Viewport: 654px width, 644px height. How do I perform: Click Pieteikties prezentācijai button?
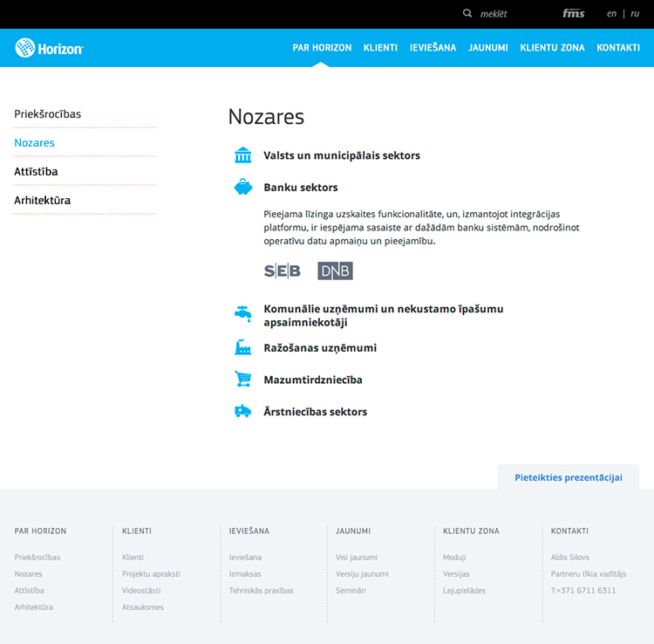point(568,477)
